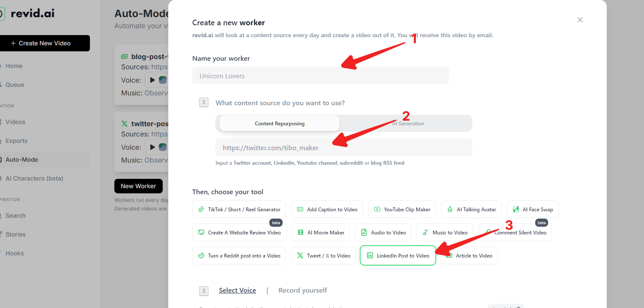Switch to Content Repurposing source
Image resolution: width=644 pixels, height=308 pixels.
[x=280, y=123]
